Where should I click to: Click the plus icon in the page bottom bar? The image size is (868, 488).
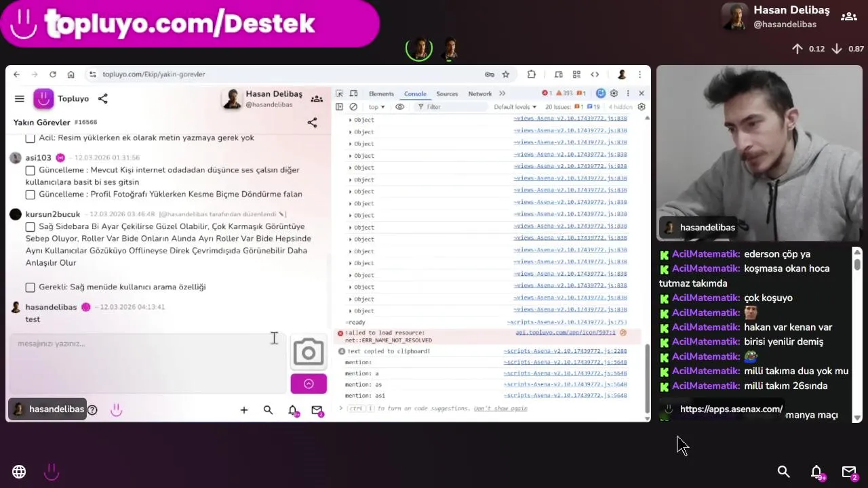pos(244,410)
